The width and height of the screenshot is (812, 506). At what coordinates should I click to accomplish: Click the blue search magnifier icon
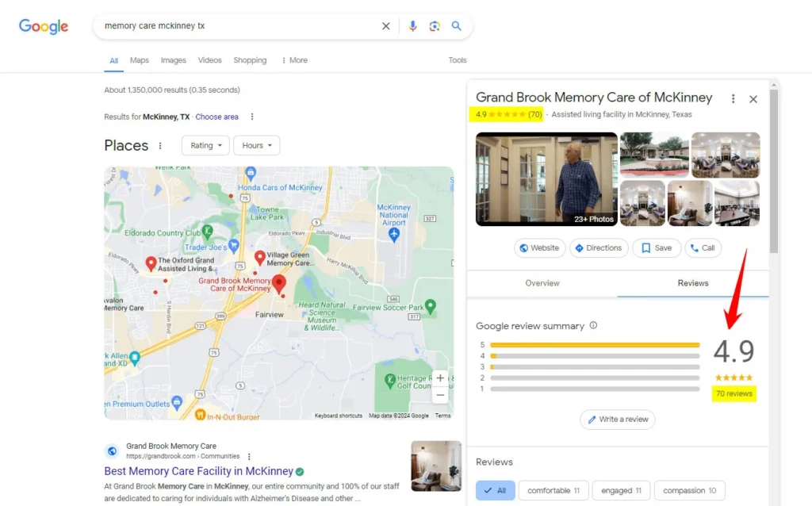[457, 26]
